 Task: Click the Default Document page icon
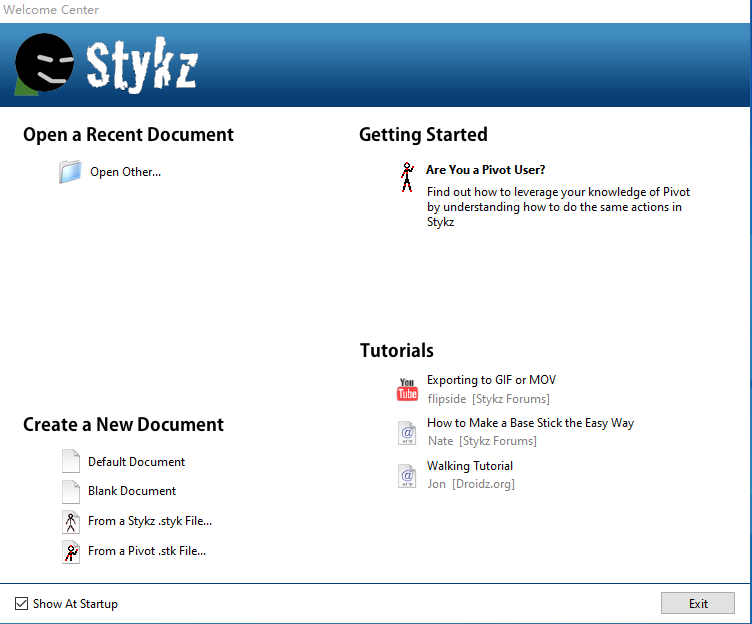tap(71, 461)
